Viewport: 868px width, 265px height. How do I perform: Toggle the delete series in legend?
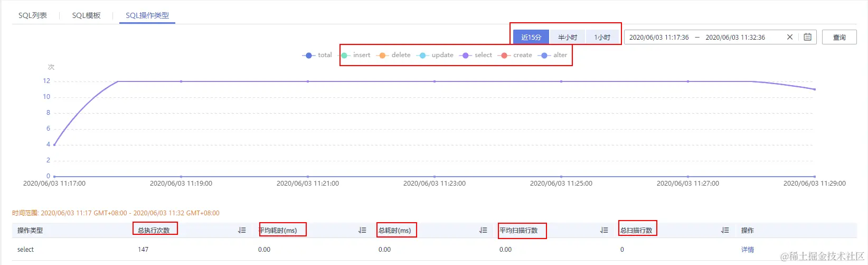point(394,55)
